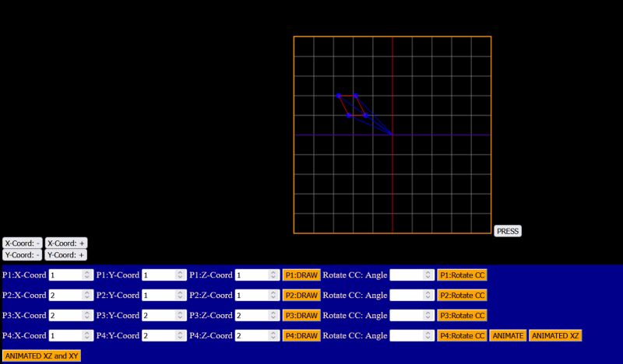Focus the P3:Z-Coord input field
The width and height of the screenshot is (623, 364).
(x=258, y=316)
